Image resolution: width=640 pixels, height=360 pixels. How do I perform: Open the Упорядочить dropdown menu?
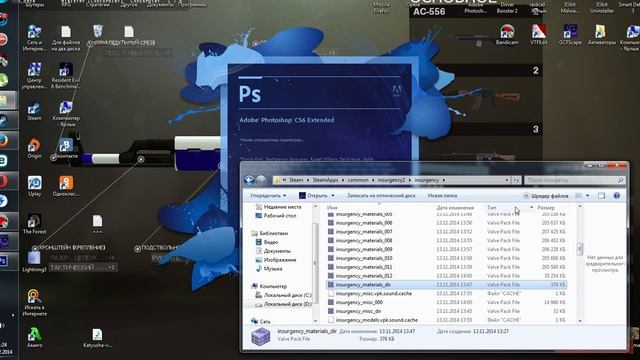[268, 196]
